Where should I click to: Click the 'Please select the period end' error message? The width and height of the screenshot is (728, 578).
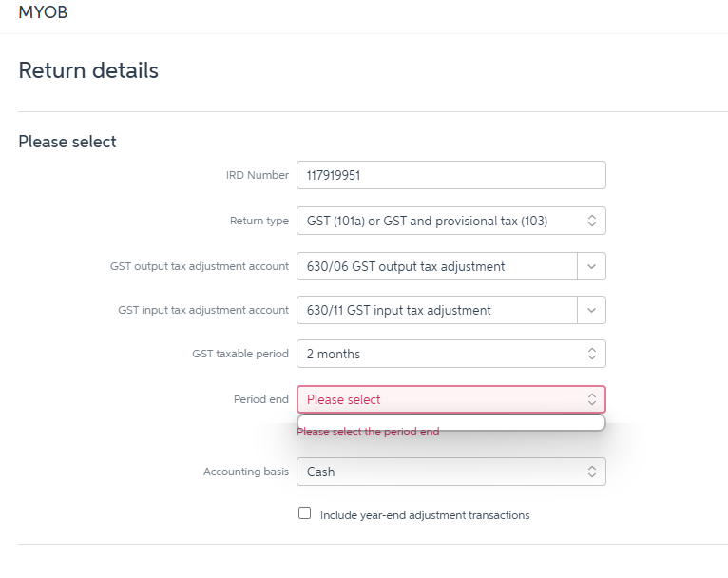[x=368, y=433]
